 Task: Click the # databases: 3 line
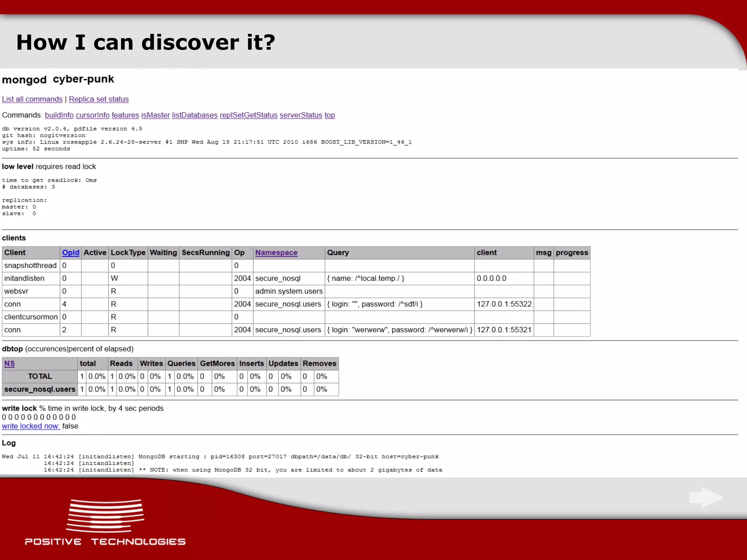coord(28,187)
